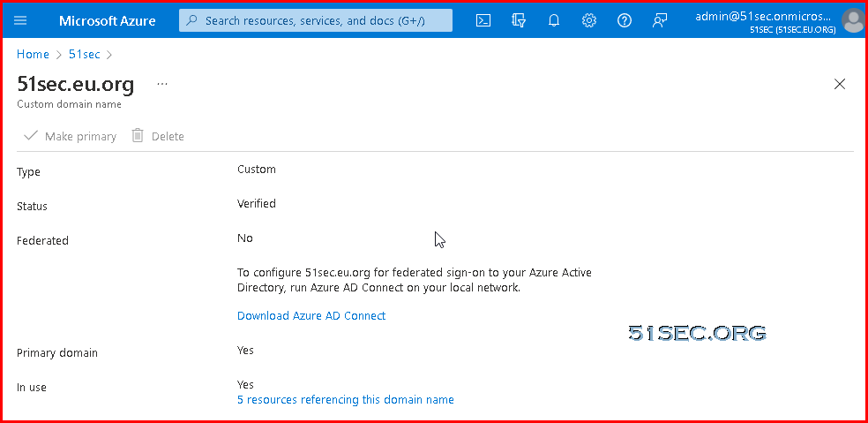Open portal settings gear
The image size is (868, 423).
click(x=589, y=20)
